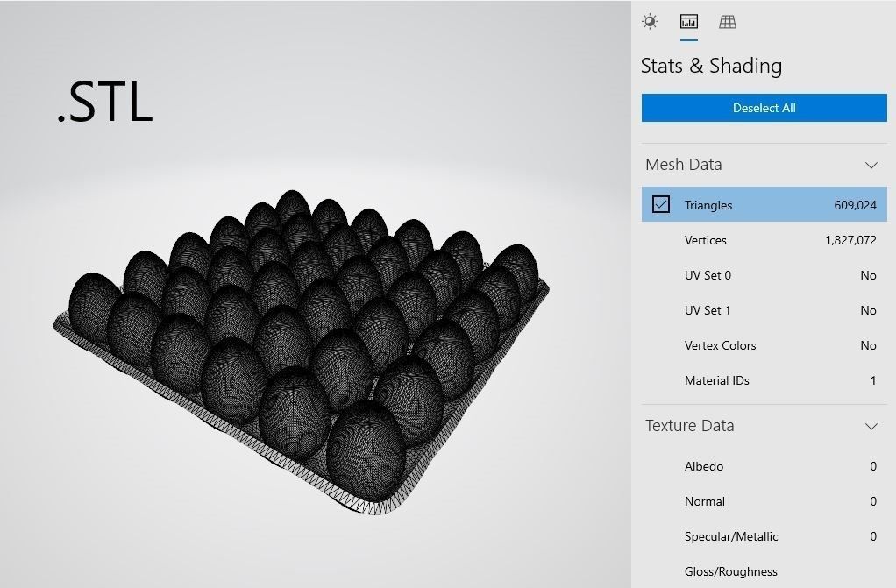Image resolution: width=896 pixels, height=588 pixels.
Task: Click the 1,827,072 vertices value
Action: click(x=850, y=241)
